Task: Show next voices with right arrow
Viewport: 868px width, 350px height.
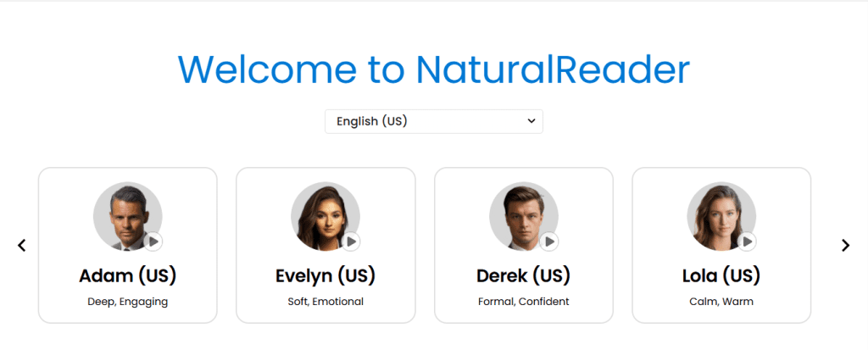Action: (x=845, y=245)
